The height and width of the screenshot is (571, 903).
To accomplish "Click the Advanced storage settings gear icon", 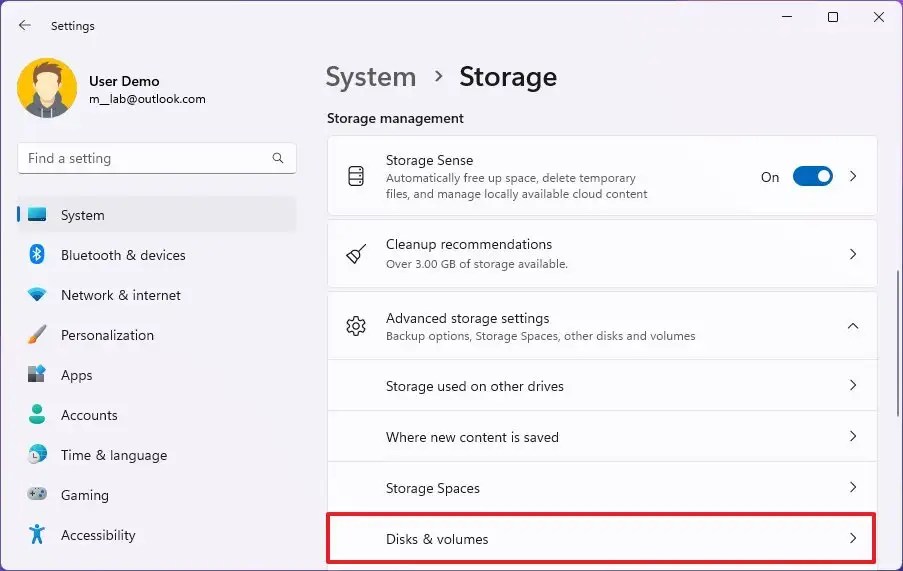I will click(356, 326).
